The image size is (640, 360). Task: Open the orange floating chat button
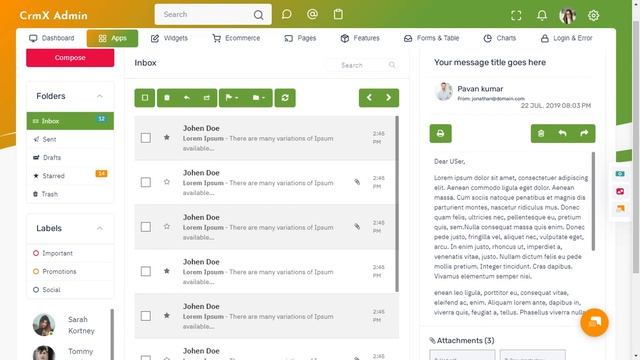coord(594,322)
